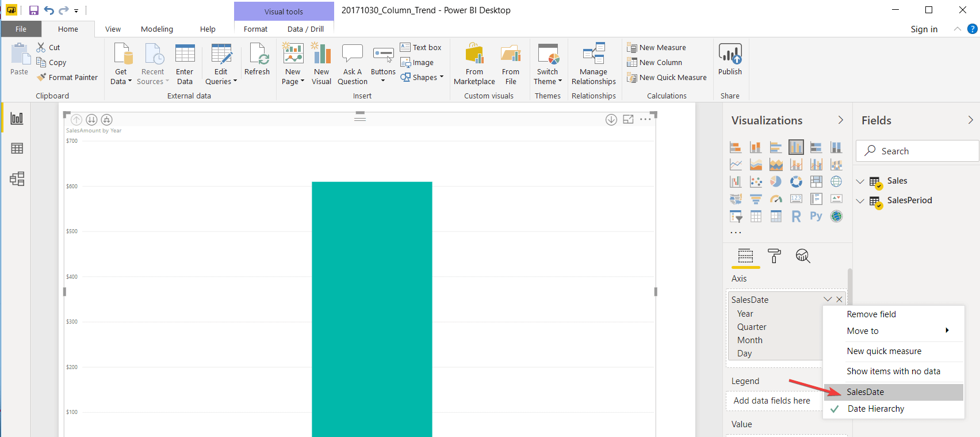Select the Stacked bar chart visualization

tap(736, 147)
